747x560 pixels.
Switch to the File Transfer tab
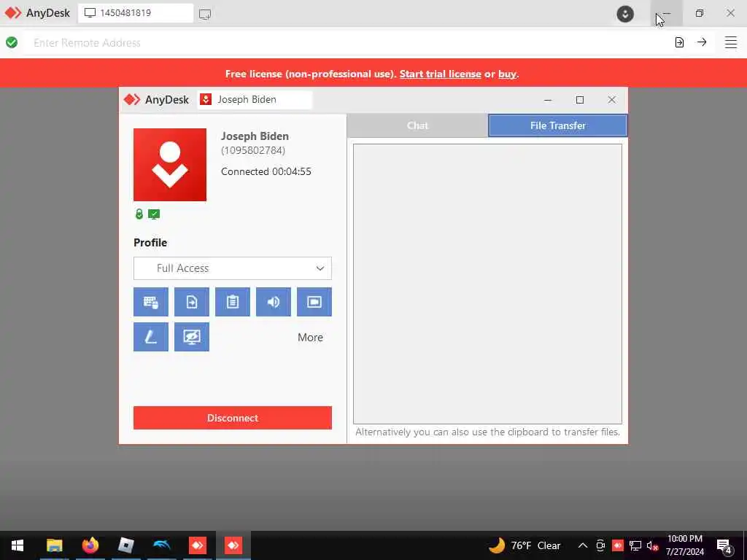point(558,125)
